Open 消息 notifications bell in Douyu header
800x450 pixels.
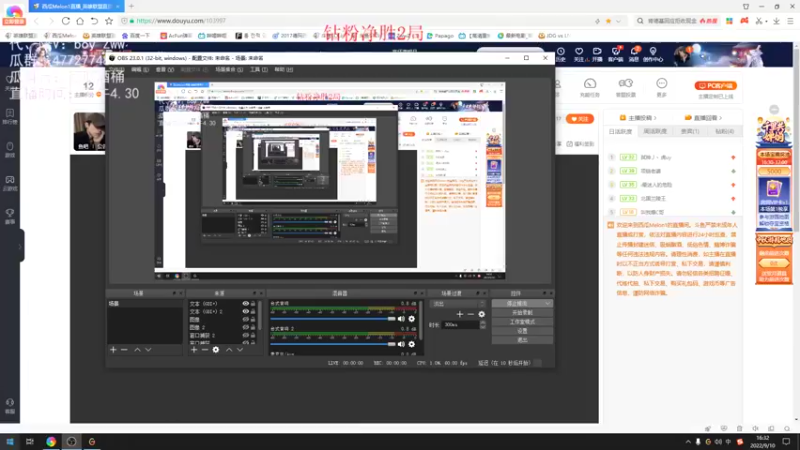click(634, 54)
